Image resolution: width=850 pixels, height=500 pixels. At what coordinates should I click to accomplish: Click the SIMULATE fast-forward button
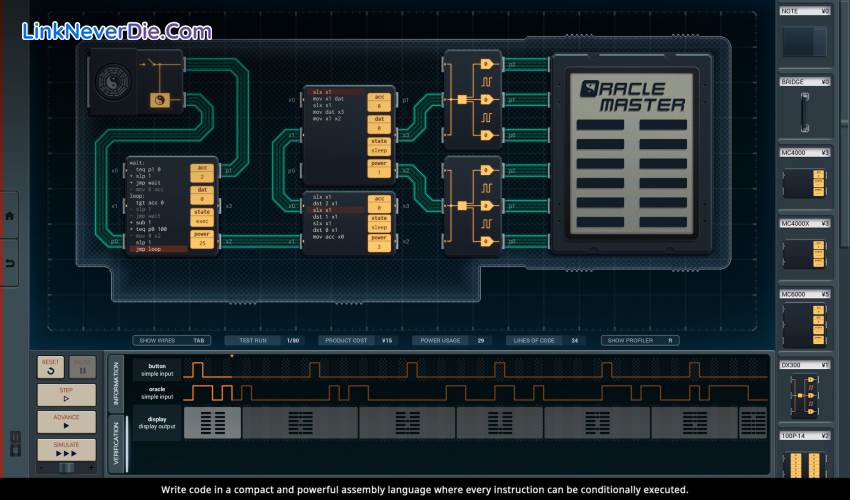click(x=66, y=449)
